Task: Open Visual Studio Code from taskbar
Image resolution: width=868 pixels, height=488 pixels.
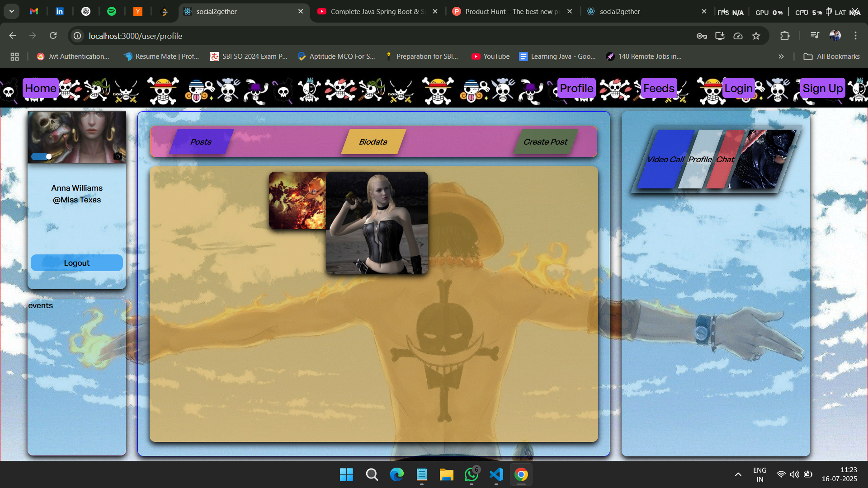Action: click(496, 474)
